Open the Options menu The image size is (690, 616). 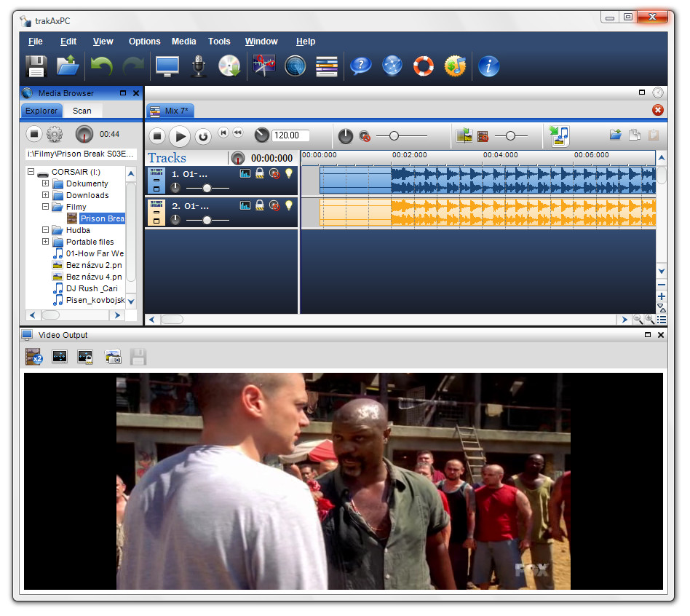144,42
